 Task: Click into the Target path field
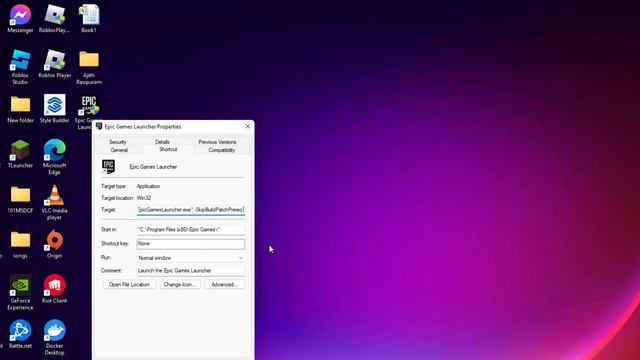[191, 210]
